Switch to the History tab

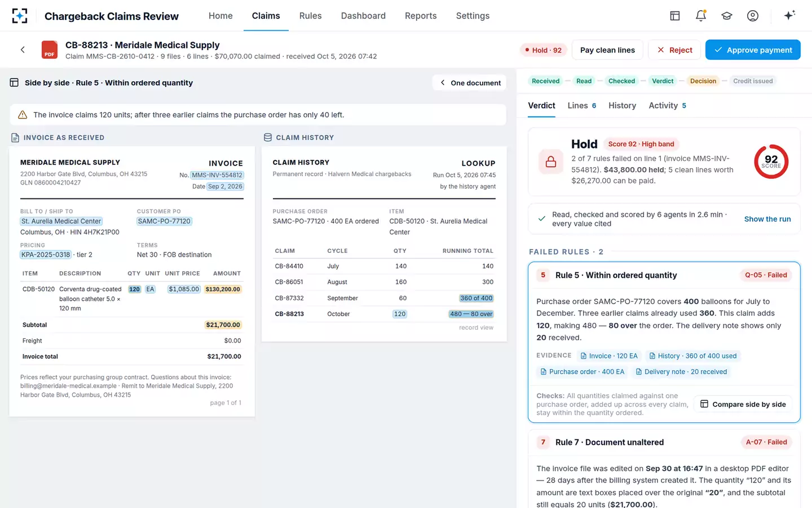pos(622,106)
